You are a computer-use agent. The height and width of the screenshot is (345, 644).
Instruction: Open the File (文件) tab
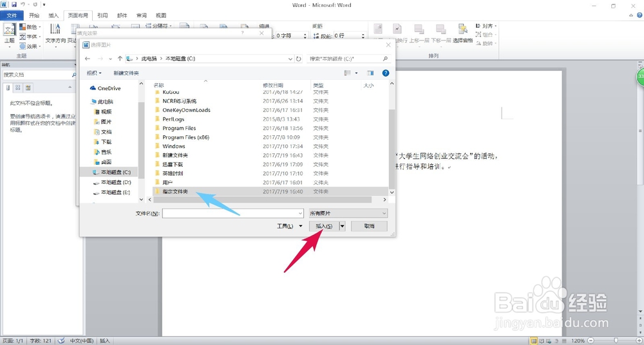pos(12,15)
